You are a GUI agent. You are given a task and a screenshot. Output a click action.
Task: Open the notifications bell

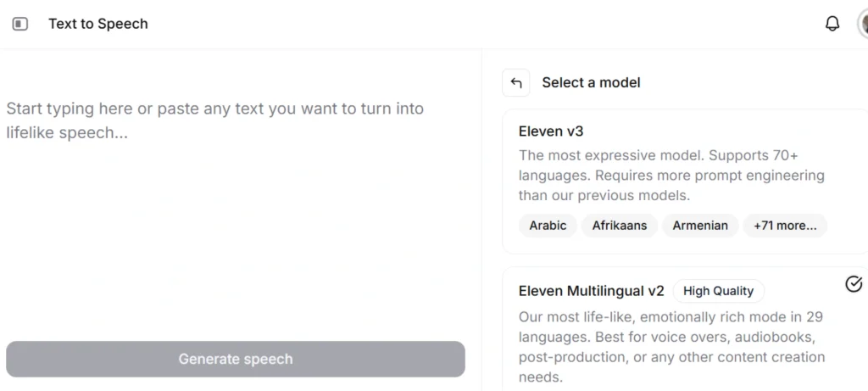point(832,24)
